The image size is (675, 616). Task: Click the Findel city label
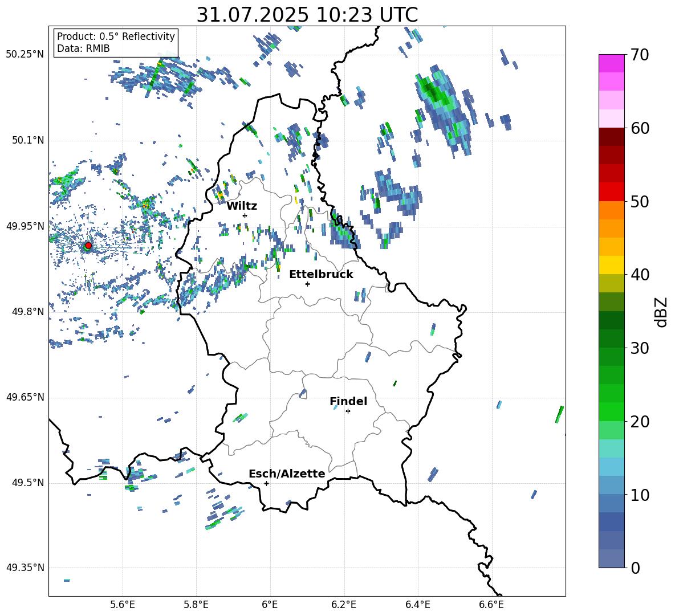(348, 401)
